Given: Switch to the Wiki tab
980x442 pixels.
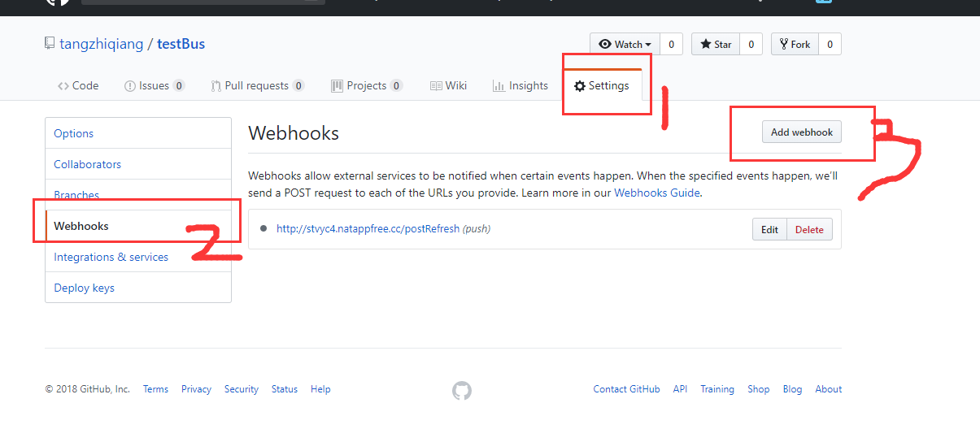Looking at the screenshot, I should (x=448, y=86).
